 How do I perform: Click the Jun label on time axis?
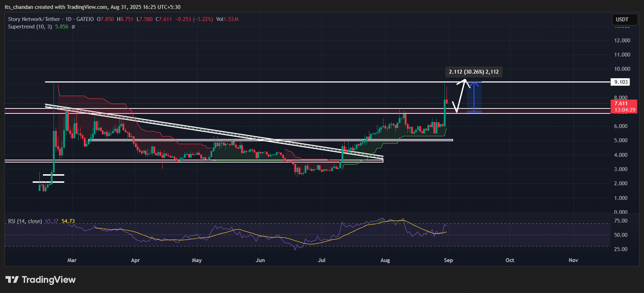point(260,260)
